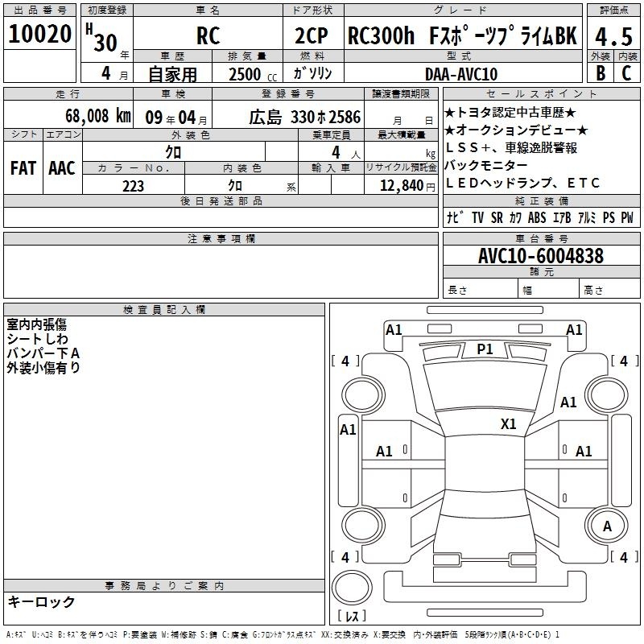Click the X1 mark on the car diagram
The width and height of the screenshot is (644, 644).
(508, 423)
